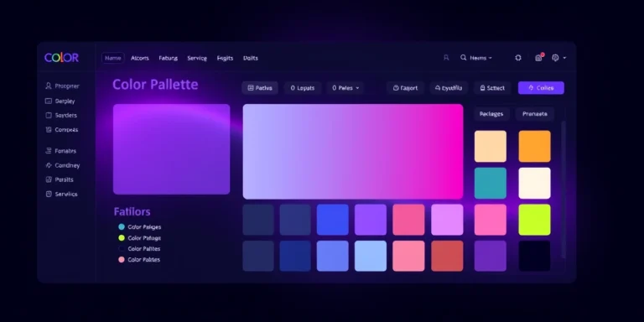Go to the Service navigation item
Screen dimensions: 644x322
tap(197, 58)
